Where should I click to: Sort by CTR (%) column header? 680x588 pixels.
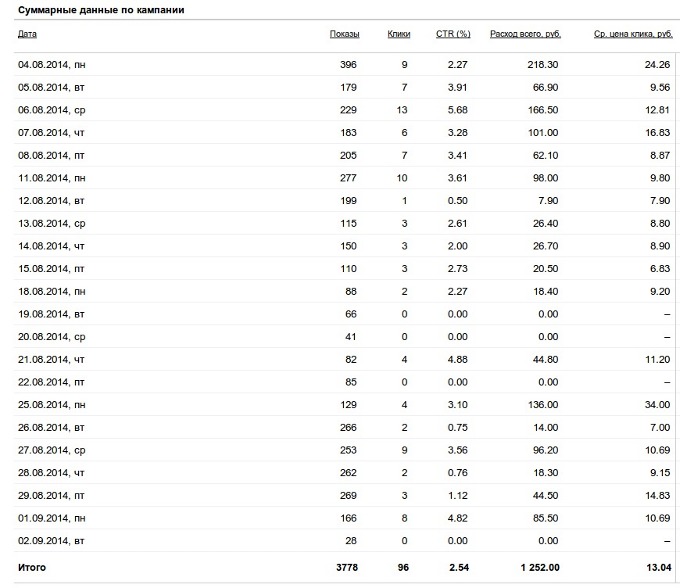[x=453, y=34]
